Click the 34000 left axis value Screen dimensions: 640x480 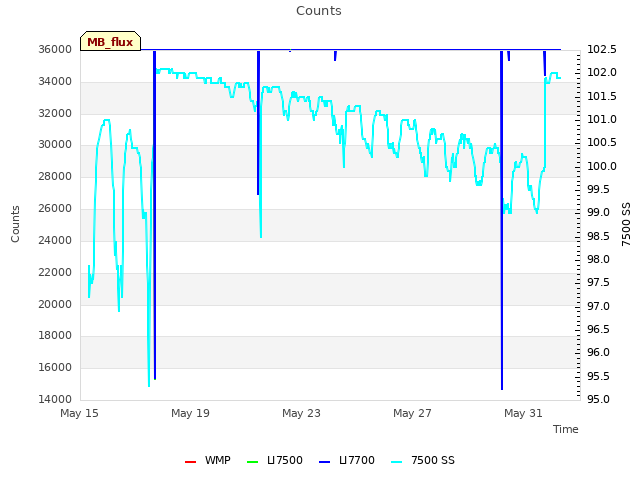(55, 81)
